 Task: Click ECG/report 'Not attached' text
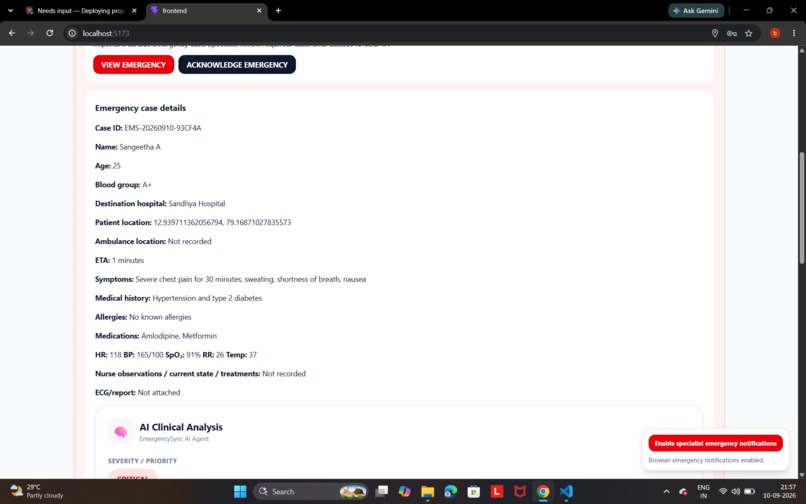click(159, 392)
